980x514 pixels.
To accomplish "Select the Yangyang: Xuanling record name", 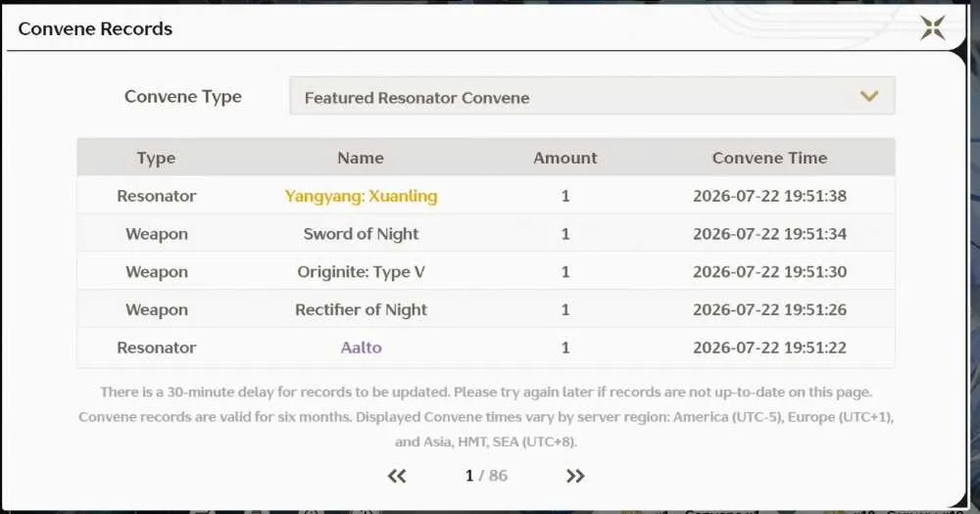I will coord(362,196).
